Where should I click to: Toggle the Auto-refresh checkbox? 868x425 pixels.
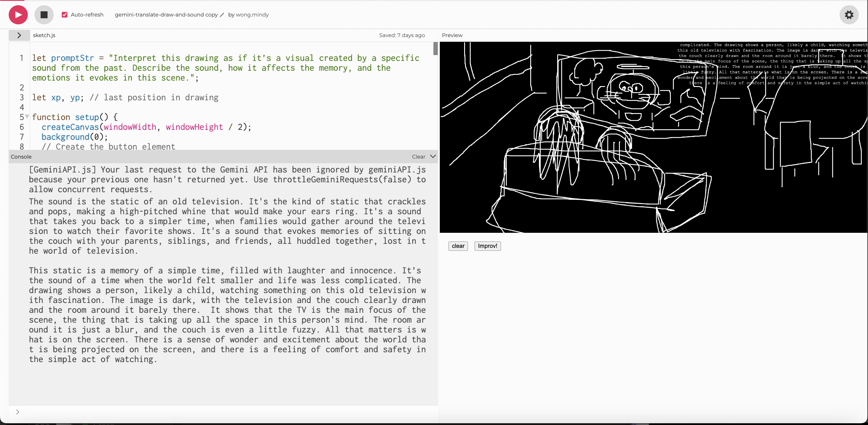tap(65, 15)
